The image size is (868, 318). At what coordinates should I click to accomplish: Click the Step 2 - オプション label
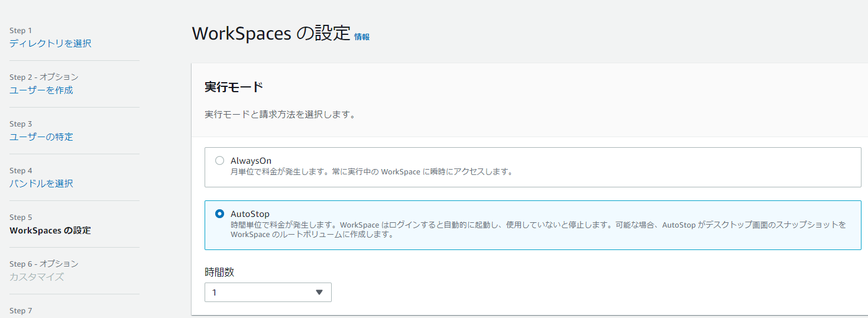44,77
